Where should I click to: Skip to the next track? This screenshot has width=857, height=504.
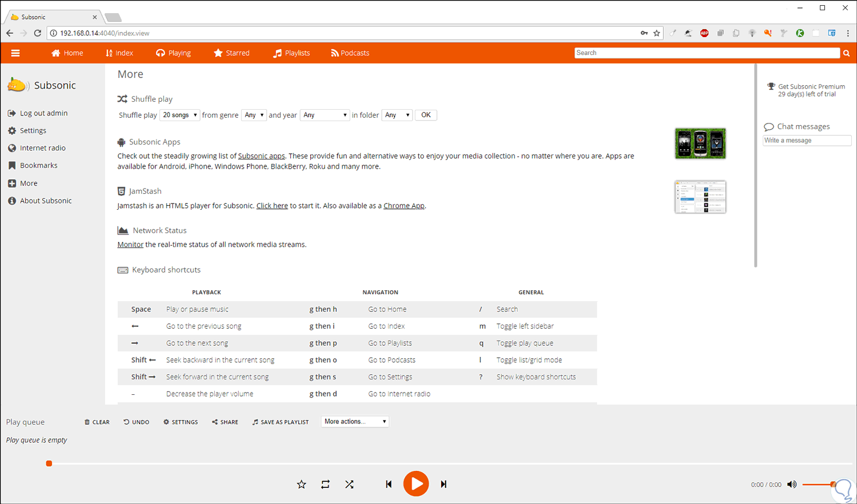point(443,484)
